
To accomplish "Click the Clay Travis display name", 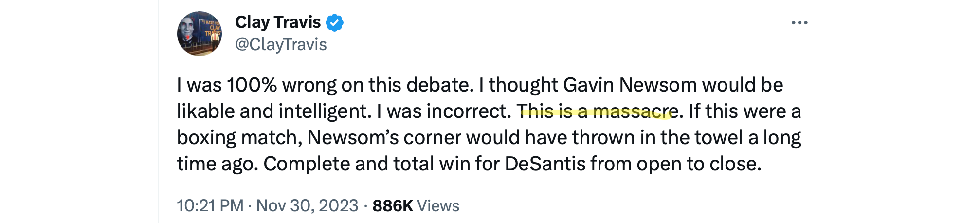I will coord(278,22).
